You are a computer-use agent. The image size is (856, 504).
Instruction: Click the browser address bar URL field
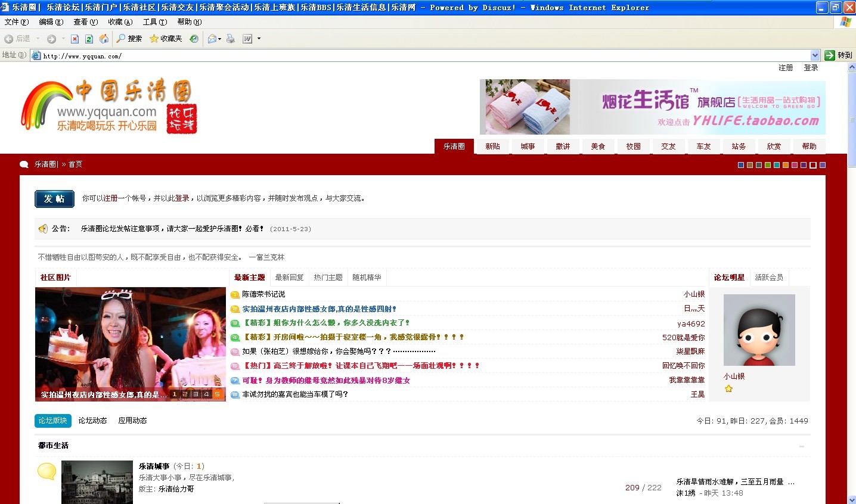coord(426,55)
